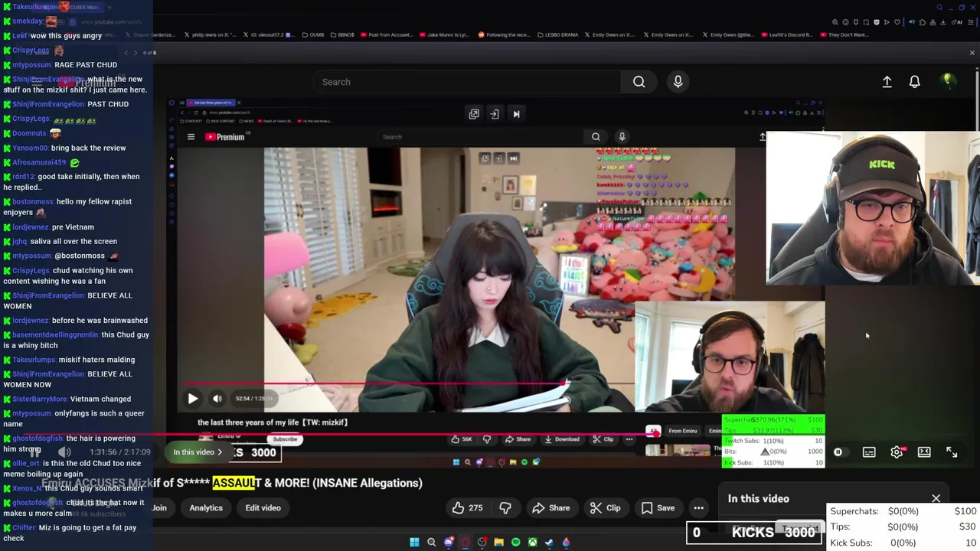This screenshot has width=980, height=551.
Task: Open inner video's more options ellipsis
Action: coord(629,439)
